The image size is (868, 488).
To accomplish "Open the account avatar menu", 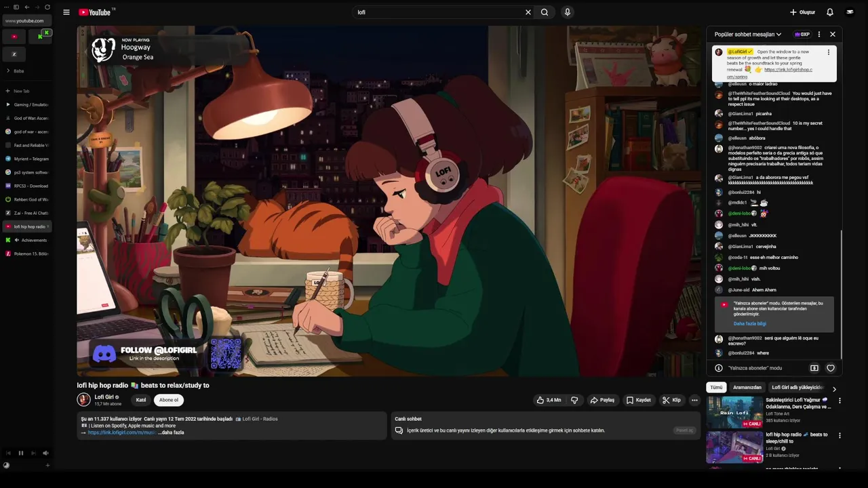I will click(850, 12).
